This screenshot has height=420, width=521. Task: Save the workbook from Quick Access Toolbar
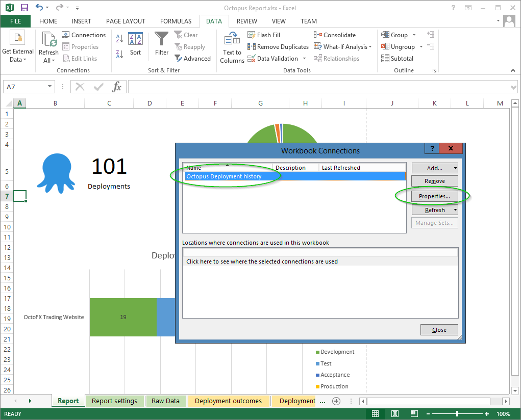coord(24,8)
